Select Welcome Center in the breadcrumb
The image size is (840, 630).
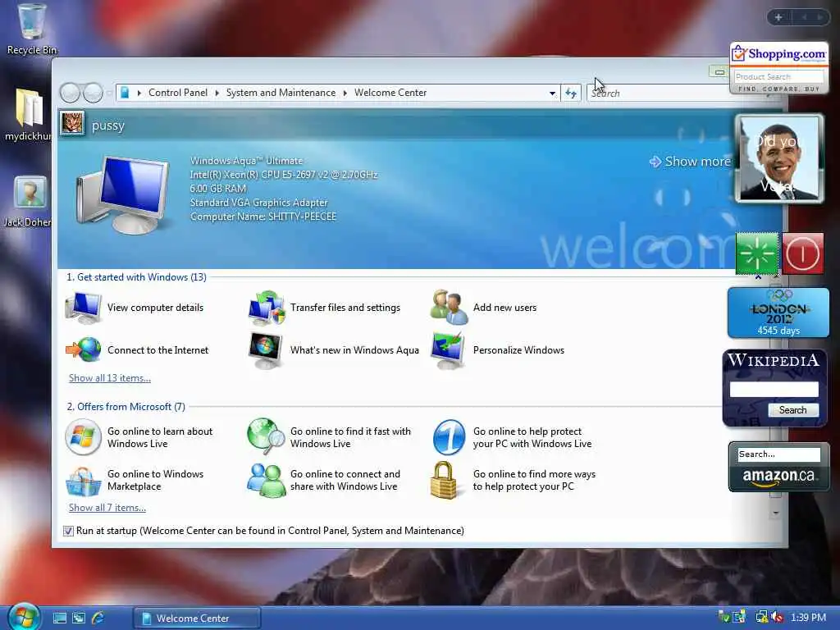click(x=390, y=93)
